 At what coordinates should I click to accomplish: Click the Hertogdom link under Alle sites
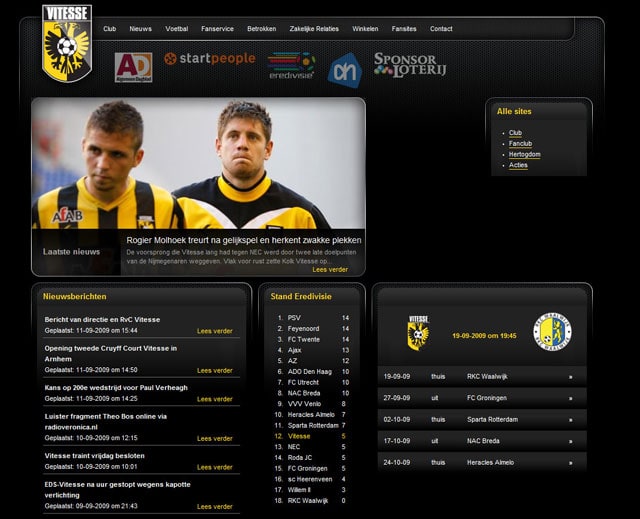click(524, 155)
